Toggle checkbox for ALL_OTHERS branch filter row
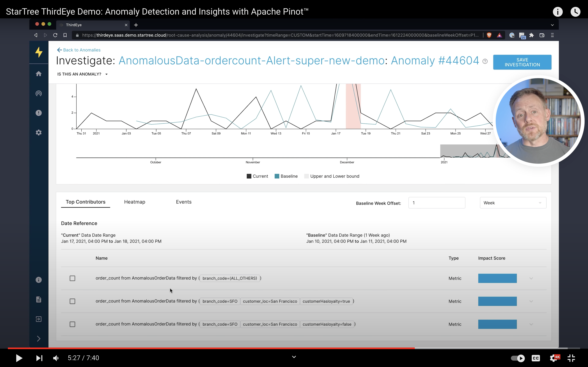The height and width of the screenshot is (367, 588). [72, 278]
